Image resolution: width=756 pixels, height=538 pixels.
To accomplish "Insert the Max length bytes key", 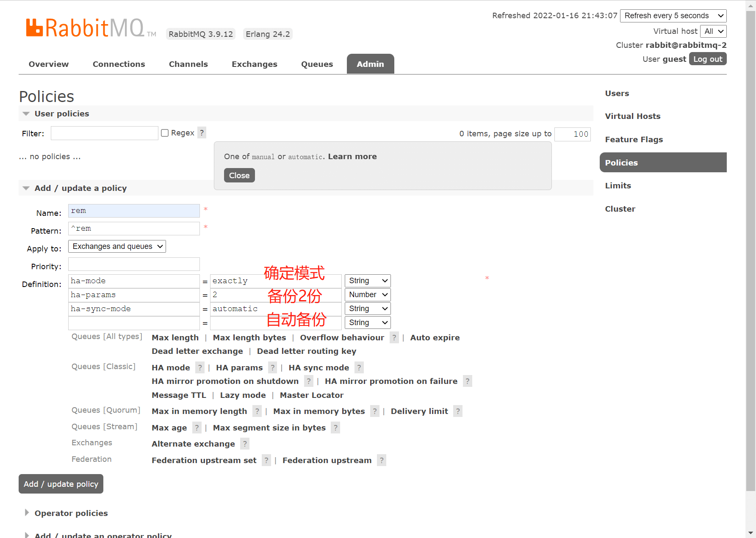I will point(249,338).
